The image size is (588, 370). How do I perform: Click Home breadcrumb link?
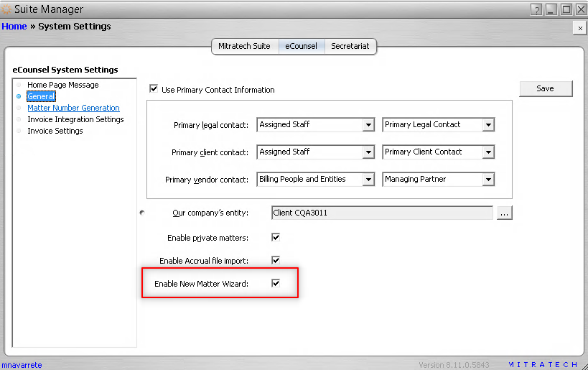14,27
